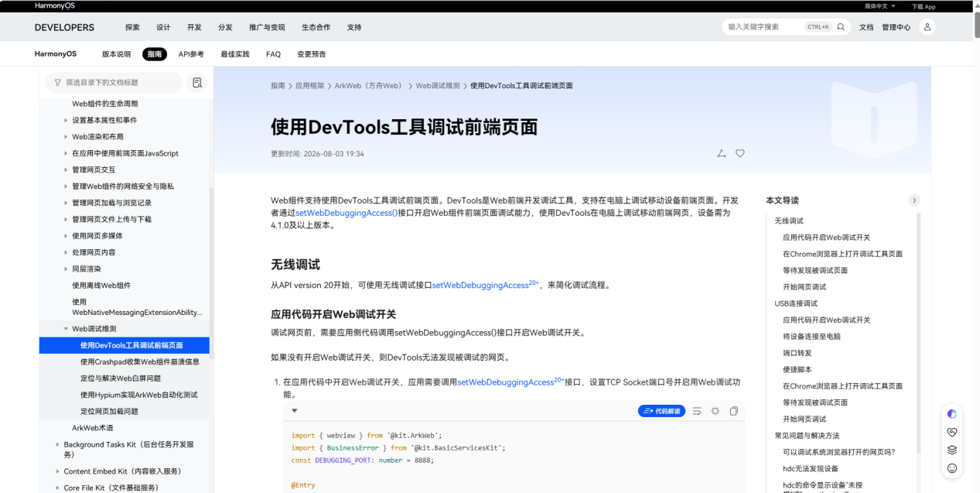The image size is (980, 493).
Task: Expand the Content Embed Kit tree node
Action: [x=57, y=471]
